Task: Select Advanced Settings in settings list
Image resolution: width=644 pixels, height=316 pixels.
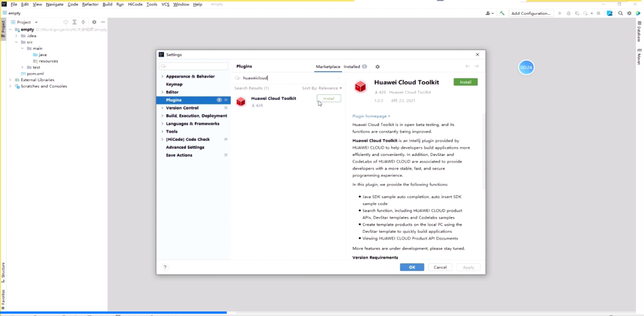Action: click(x=185, y=147)
